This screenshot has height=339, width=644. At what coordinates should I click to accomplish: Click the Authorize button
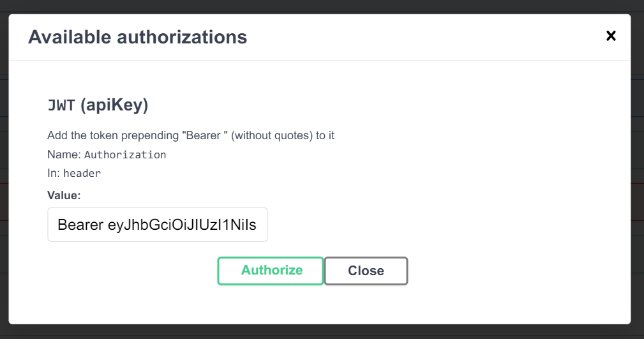point(271,270)
